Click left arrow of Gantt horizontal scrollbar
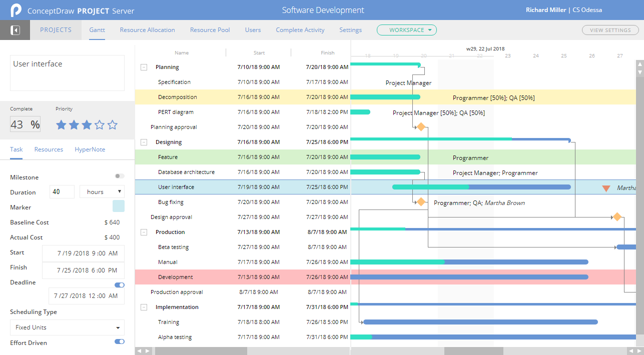This screenshot has height=355, width=644. (x=631, y=351)
